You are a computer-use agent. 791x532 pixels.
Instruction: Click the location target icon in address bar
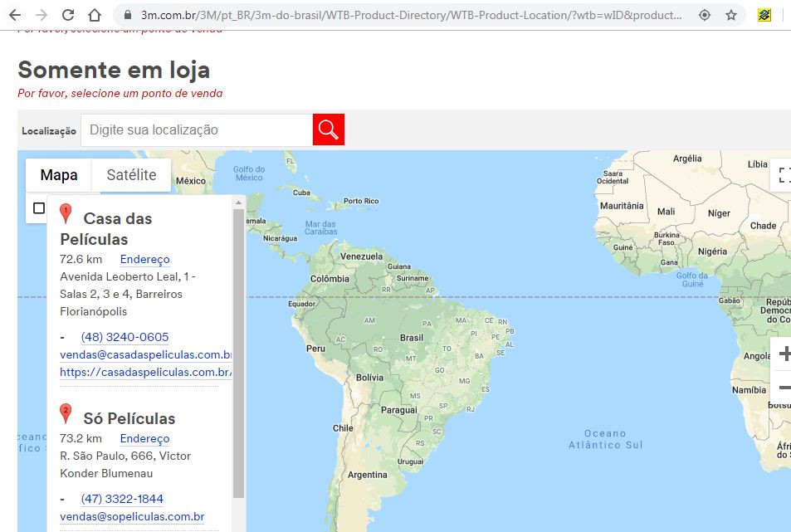(704, 15)
